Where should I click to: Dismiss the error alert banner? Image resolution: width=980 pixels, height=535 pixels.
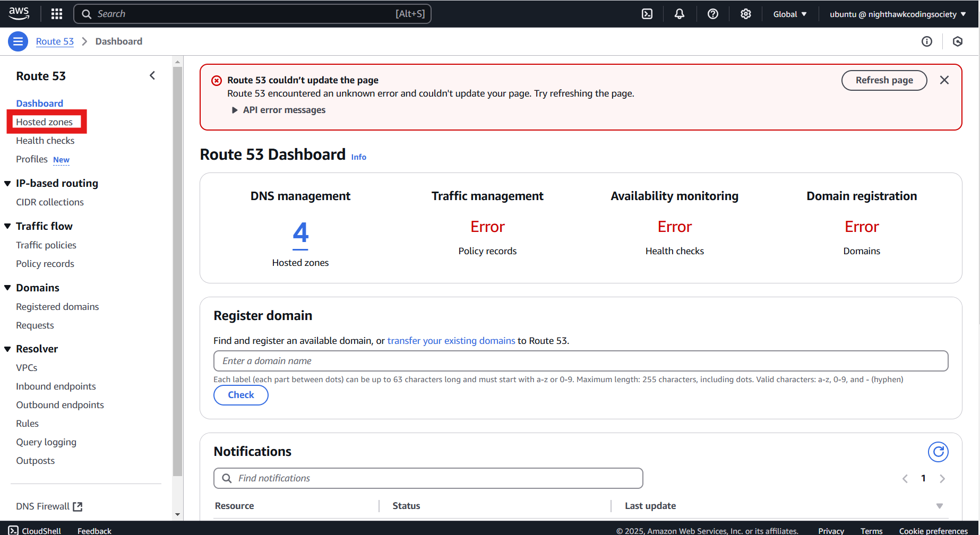[944, 80]
